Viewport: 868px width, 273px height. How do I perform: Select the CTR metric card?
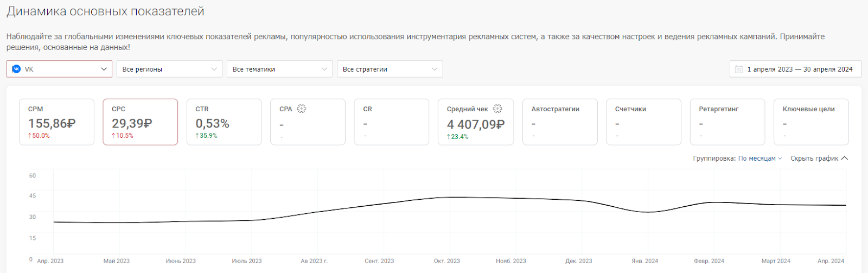click(x=224, y=122)
